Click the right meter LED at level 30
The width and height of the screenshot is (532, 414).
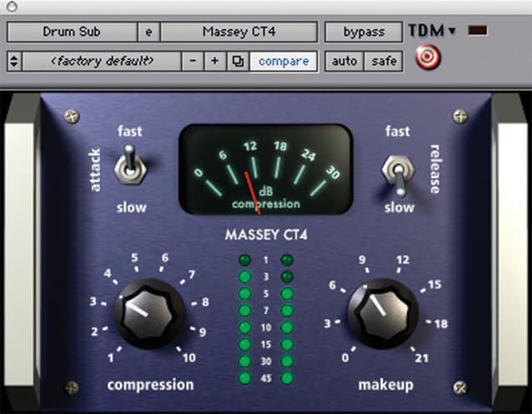click(x=287, y=361)
